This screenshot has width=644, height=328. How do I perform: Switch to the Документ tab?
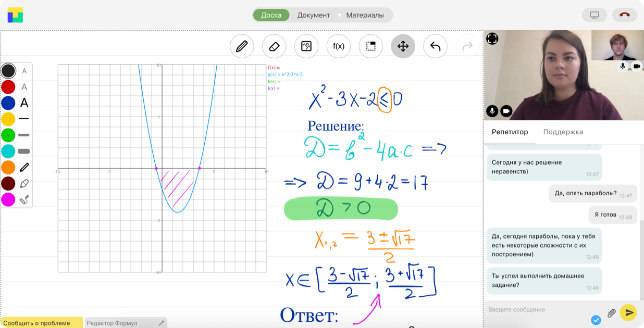pos(314,15)
